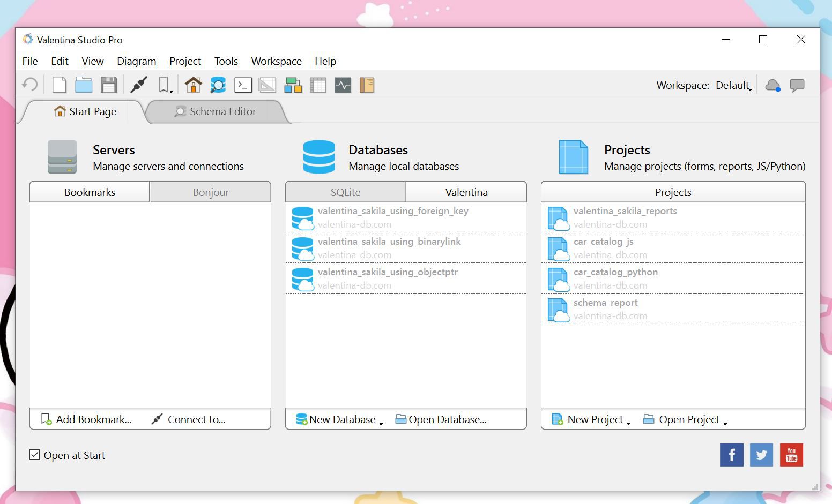
Task: Select valentina_sakila_using_binarylink database entry
Action: (x=406, y=248)
